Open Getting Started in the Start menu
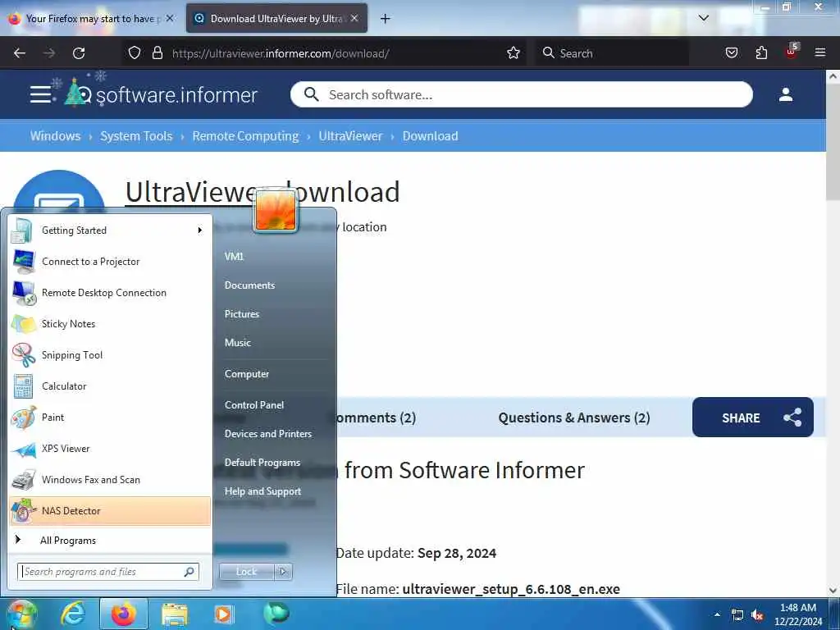Viewport: 840px width, 630px height. point(109,231)
